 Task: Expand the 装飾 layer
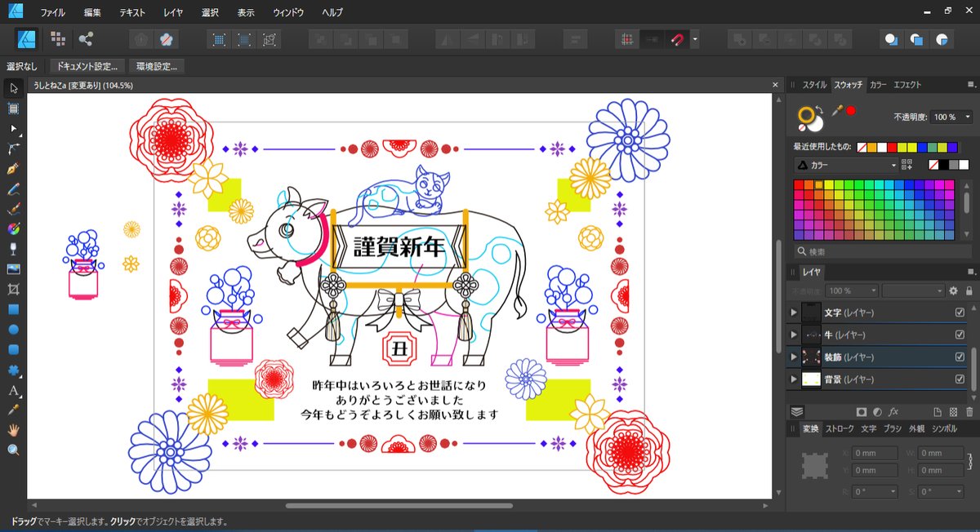[x=793, y=357]
